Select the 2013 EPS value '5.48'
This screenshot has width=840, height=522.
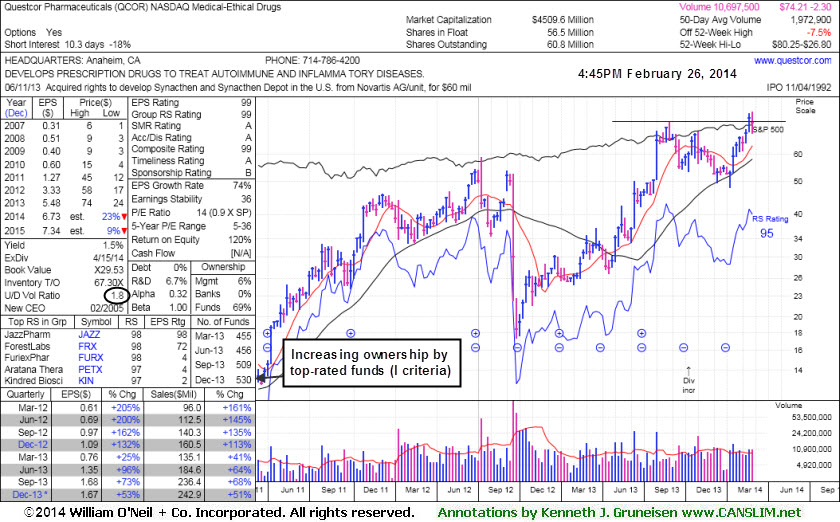tap(51, 203)
